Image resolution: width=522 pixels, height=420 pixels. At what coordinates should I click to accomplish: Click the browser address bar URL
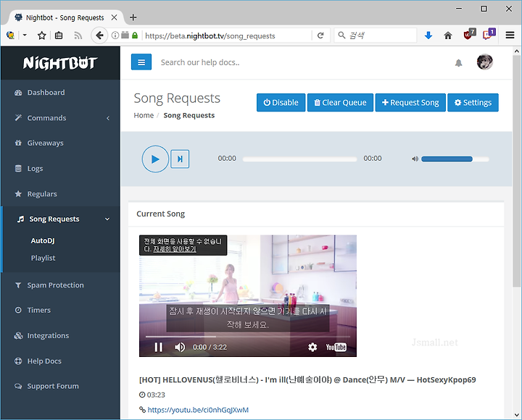[x=210, y=35]
